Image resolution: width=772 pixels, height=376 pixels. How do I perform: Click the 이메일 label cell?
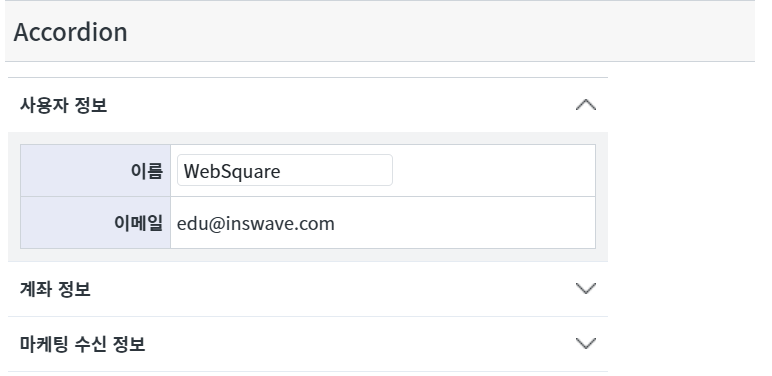(96, 222)
